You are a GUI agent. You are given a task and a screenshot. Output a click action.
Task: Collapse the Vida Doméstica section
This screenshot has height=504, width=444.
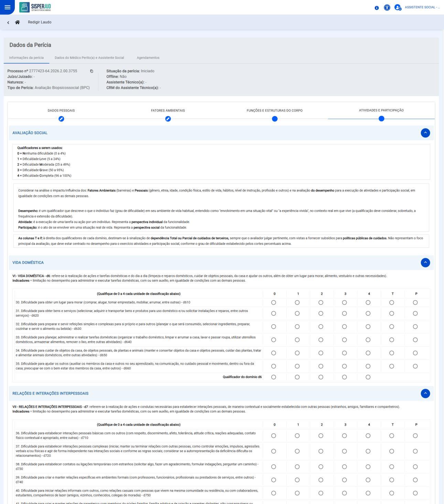tap(425, 263)
